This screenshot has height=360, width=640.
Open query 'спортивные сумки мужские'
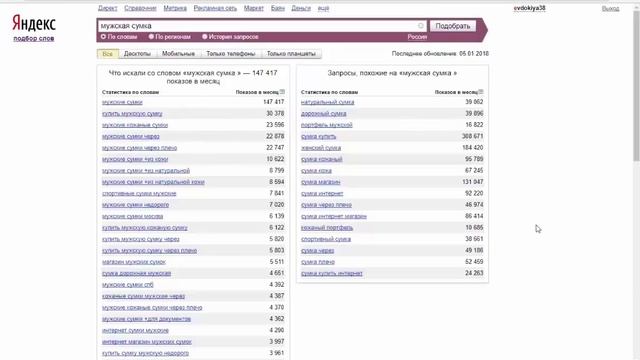[x=139, y=193]
